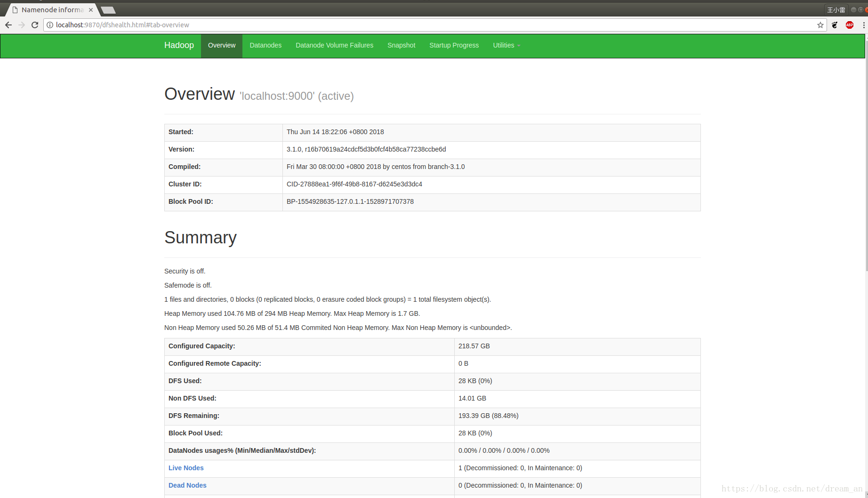Click the Overview heading
The image size is (868, 498).
point(200,94)
